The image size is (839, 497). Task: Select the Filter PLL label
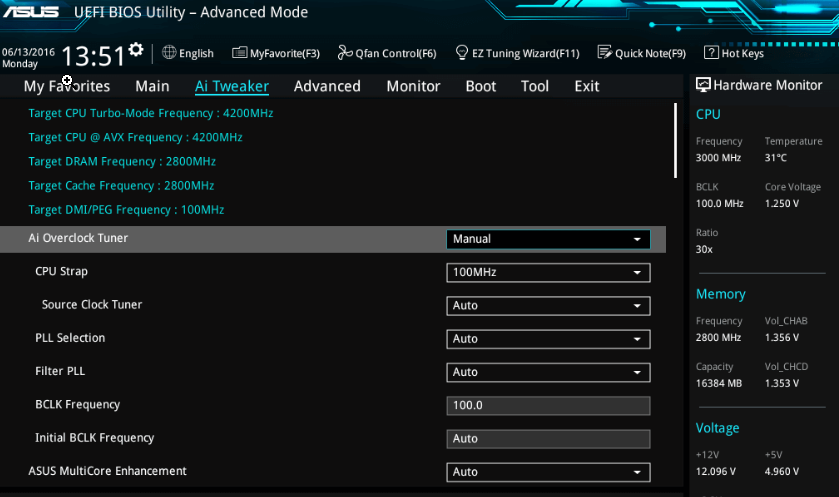click(60, 371)
